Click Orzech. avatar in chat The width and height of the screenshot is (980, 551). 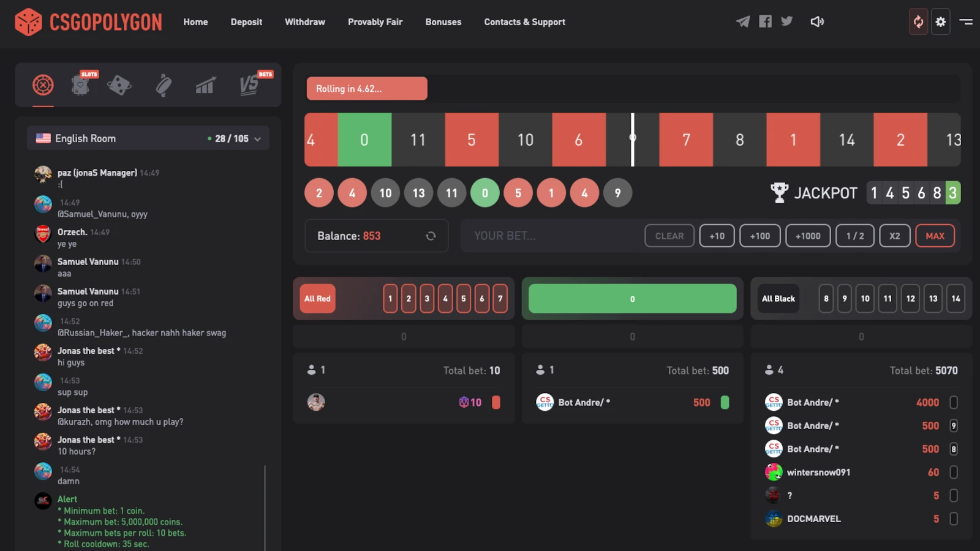coord(43,234)
